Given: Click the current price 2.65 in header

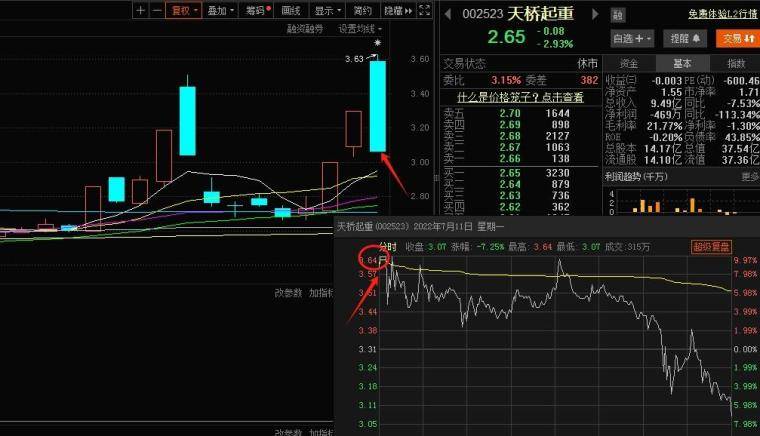Looking at the screenshot, I should click(506, 37).
